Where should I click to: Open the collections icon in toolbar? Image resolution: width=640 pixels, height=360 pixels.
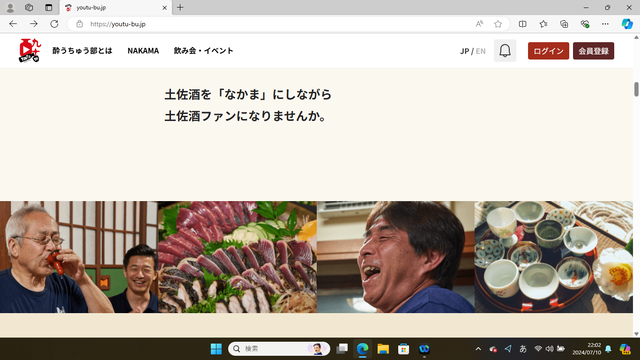564,24
